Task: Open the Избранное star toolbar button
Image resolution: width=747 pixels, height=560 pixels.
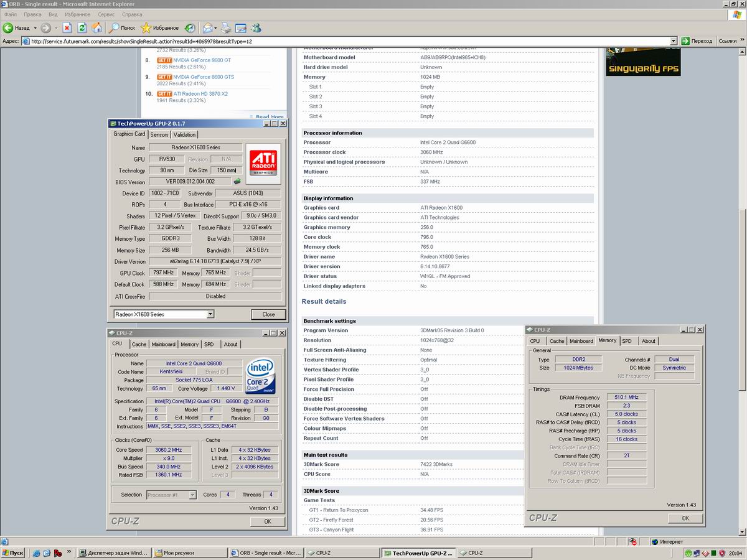Action: (160, 28)
